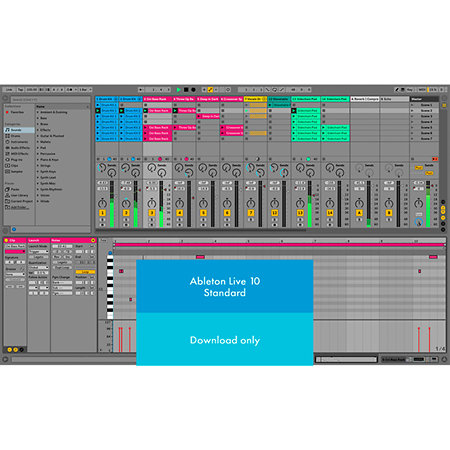Screen dimensions: 450x450
Task: Open clip Quantization dropdown in Launch panel
Action: [x=39, y=268]
